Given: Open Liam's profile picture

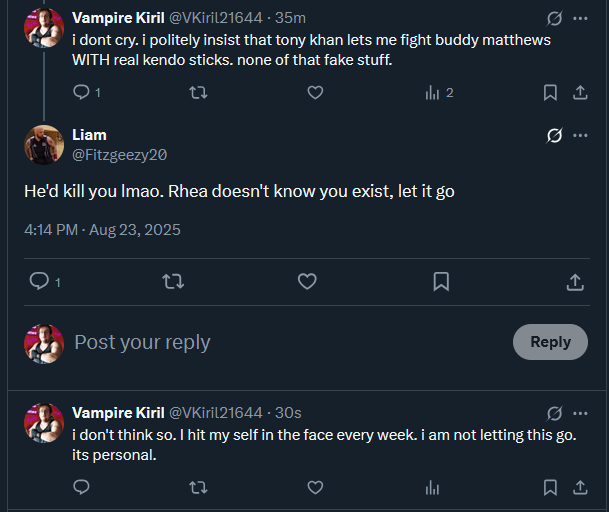Looking at the screenshot, I should click(44, 145).
